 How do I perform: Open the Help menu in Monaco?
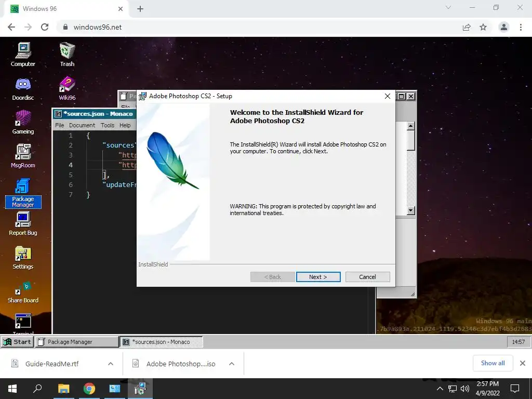[125, 125]
